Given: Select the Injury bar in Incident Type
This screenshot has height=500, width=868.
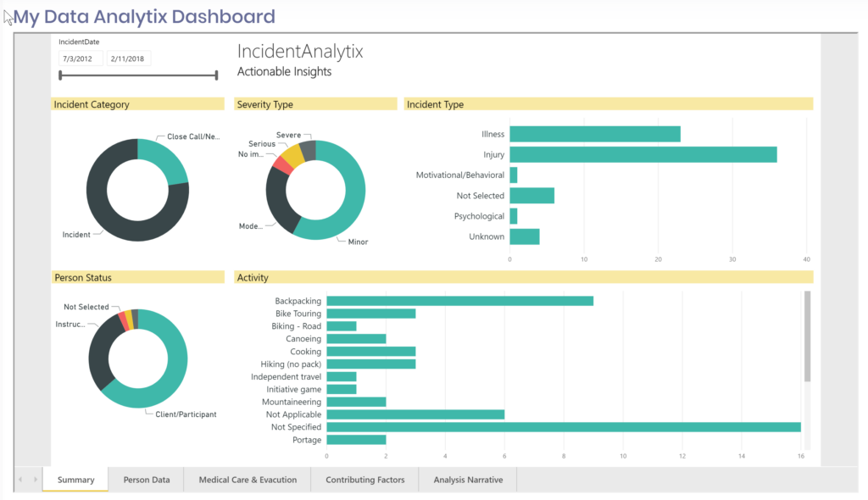Looking at the screenshot, I should pyautogui.click(x=643, y=154).
